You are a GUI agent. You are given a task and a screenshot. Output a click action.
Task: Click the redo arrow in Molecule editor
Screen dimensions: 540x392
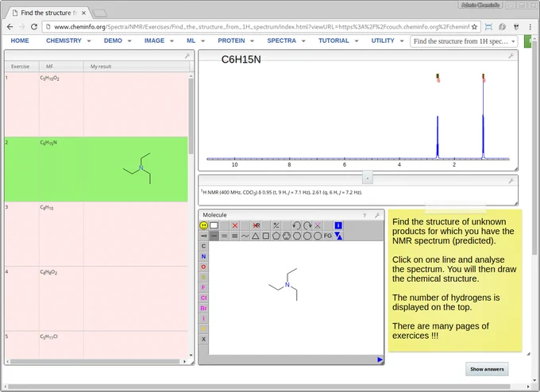click(307, 225)
